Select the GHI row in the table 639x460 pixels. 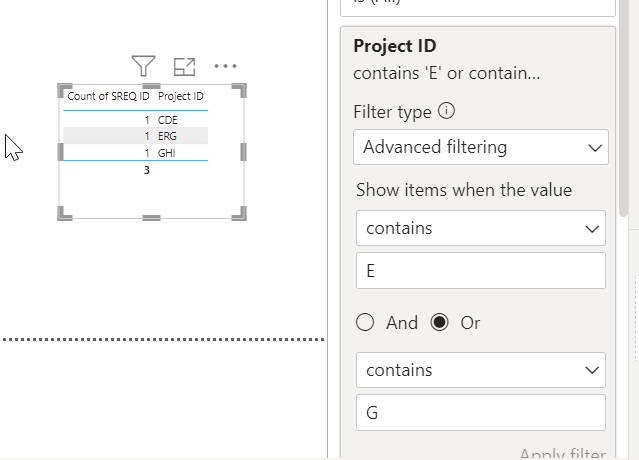pyautogui.click(x=135, y=153)
